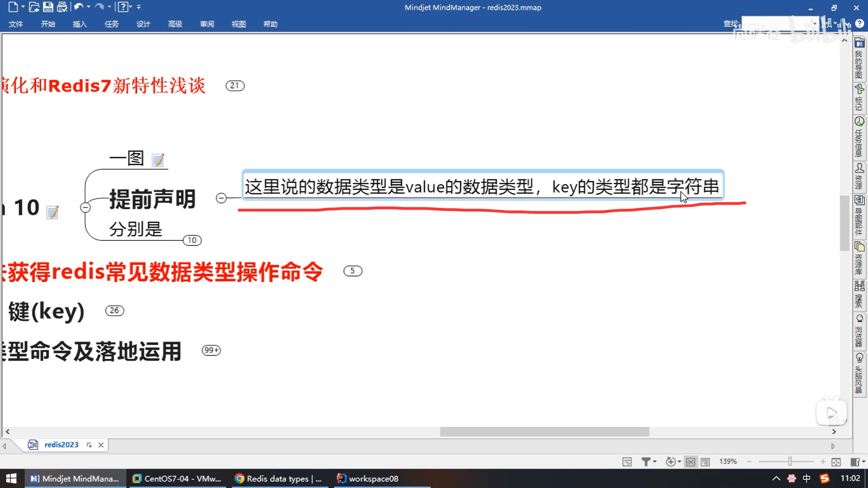Toggle the outline view mode button
Viewport: 868px width, 488px height.
tap(705, 461)
